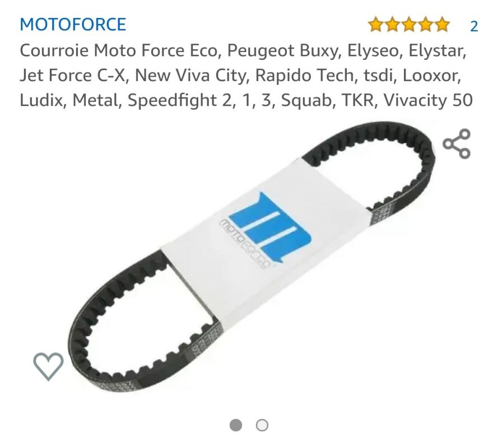Click the first star in the rating

point(376,25)
